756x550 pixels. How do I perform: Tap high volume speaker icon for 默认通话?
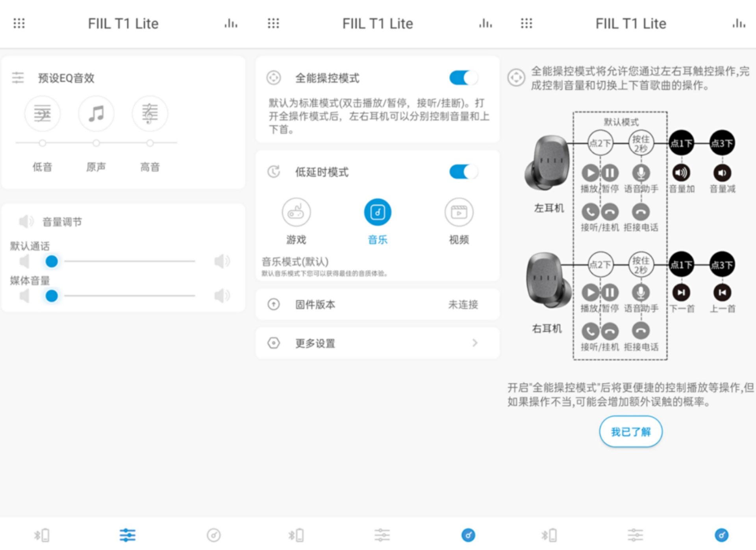222,261
